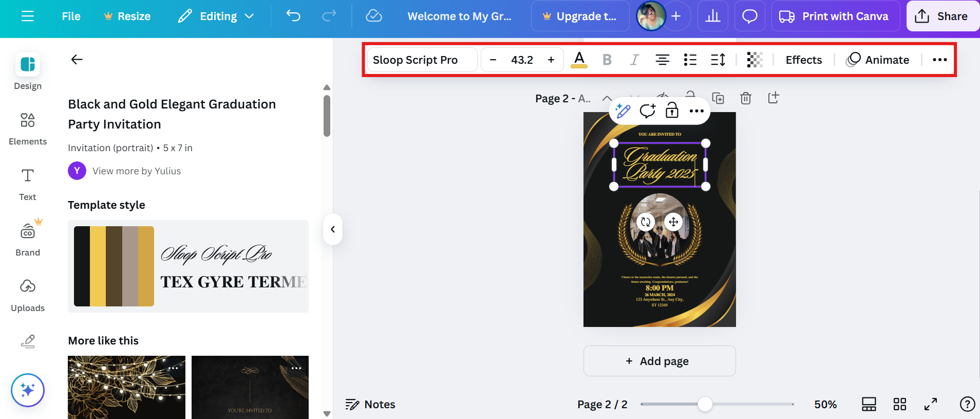Viewport: 980px width, 419px height.
Task: Click the design title 'Welcome to My Gr...'
Action: point(459,16)
